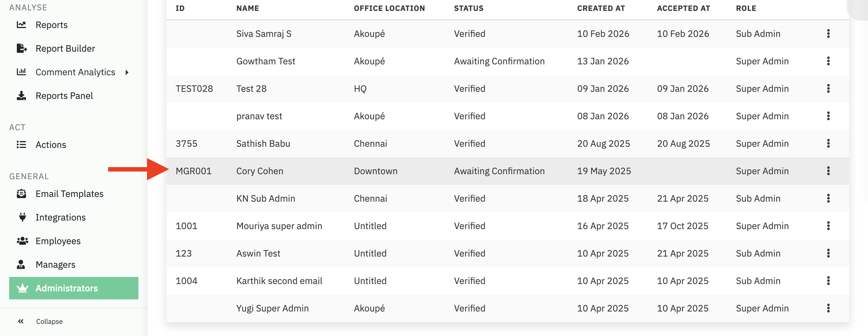
Task: Click the Employees group icon
Action: pos(22,241)
